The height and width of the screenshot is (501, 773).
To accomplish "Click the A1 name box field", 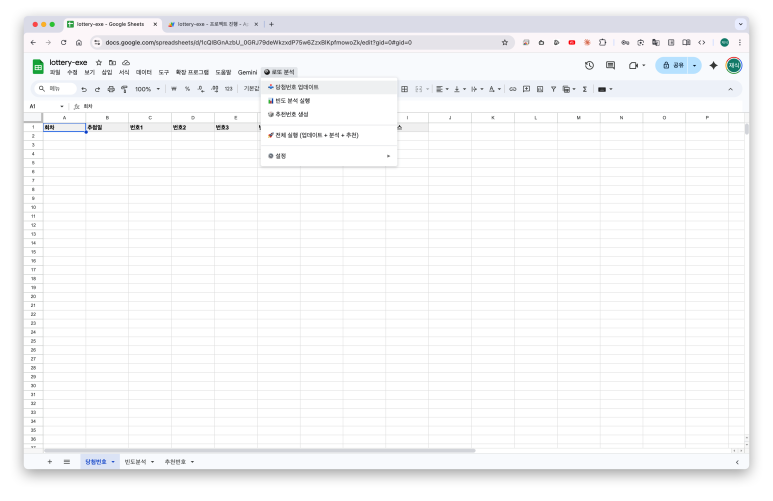I will pyautogui.click(x=45, y=106).
